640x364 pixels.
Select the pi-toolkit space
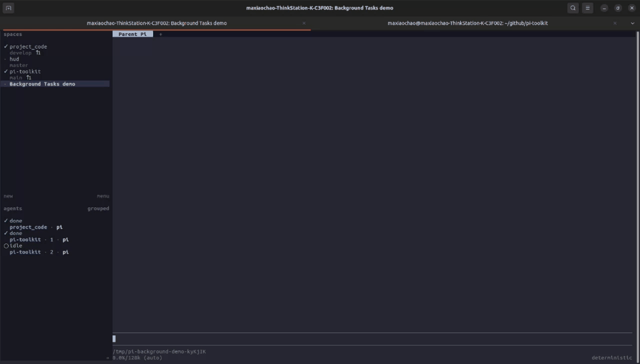(x=25, y=71)
